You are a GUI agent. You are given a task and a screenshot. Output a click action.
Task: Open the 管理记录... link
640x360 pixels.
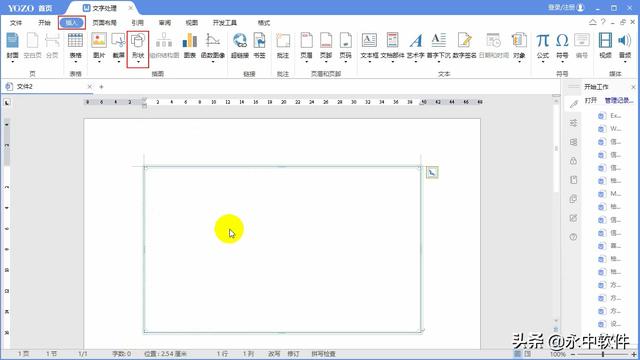(619, 100)
